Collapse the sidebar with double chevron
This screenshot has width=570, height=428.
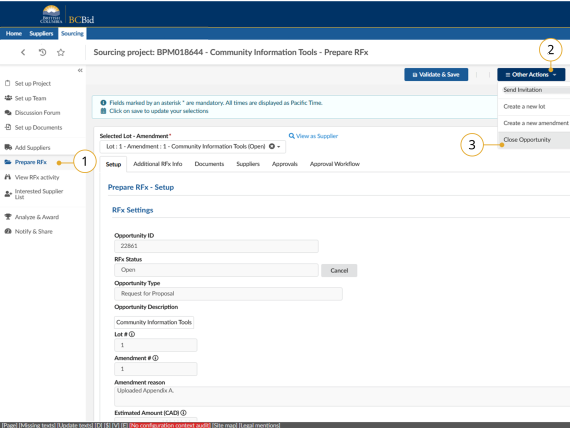tap(80, 70)
